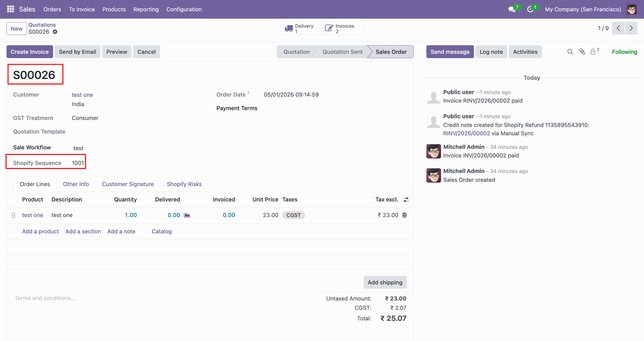Click the Create Invoice button
Screen dimensions: 644x341
pos(30,52)
